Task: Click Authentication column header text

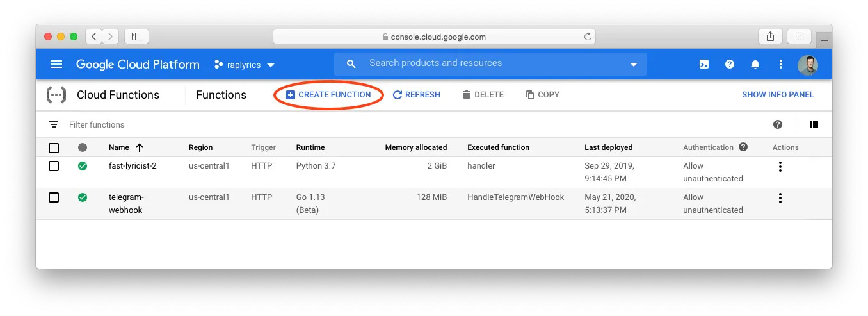Action: click(x=708, y=147)
